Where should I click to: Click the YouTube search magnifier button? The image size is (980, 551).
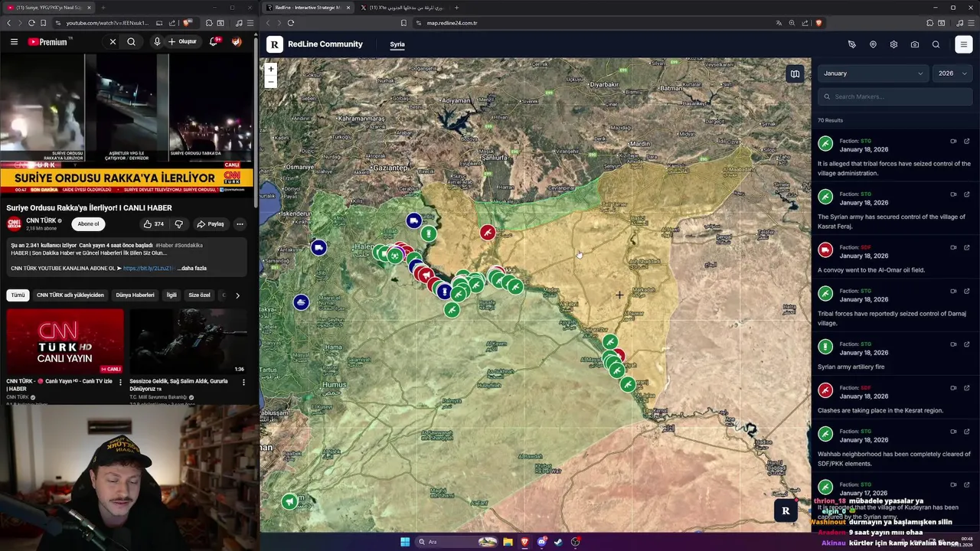pyautogui.click(x=131, y=41)
